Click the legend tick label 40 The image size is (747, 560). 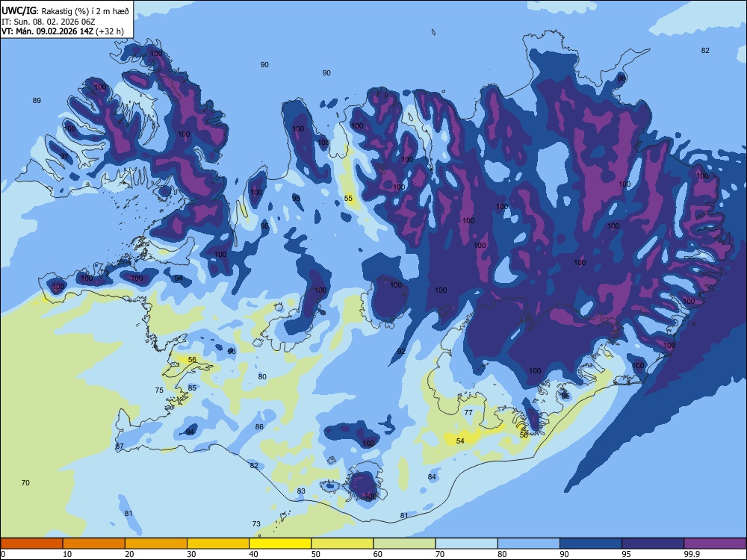[x=253, y=554]
